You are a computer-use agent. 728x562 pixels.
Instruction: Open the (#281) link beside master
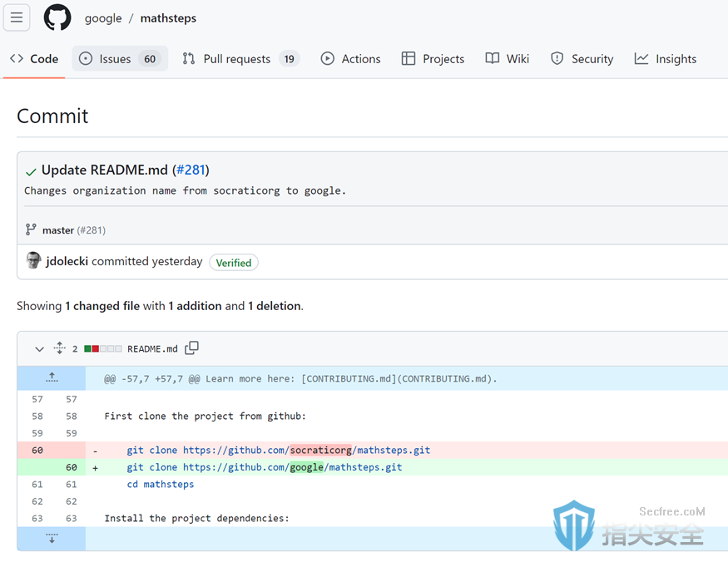click(91, 230)
